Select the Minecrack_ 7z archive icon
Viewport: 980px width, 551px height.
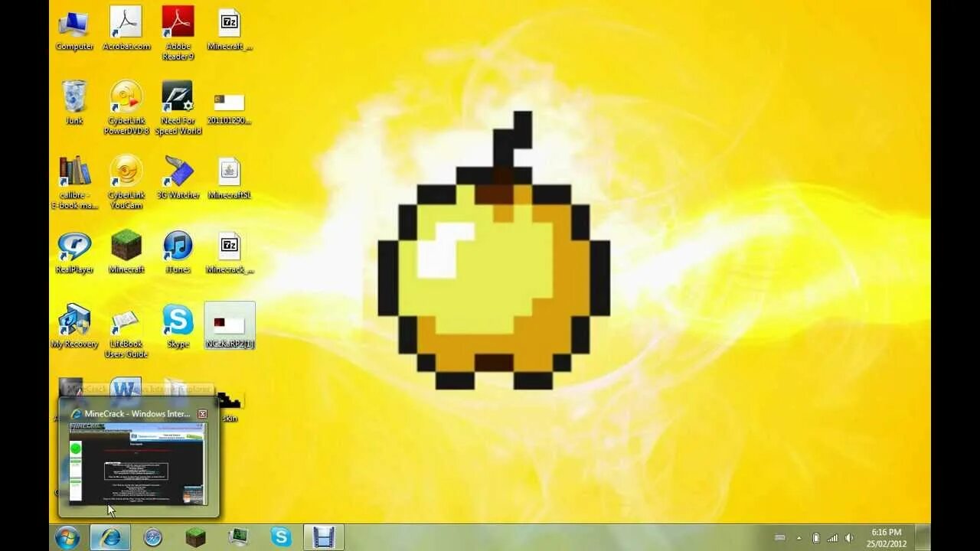pos(230,253)
